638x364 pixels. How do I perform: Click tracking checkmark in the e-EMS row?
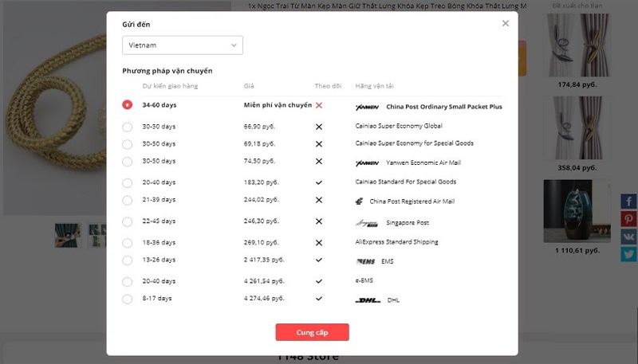(x=319, y=281)
